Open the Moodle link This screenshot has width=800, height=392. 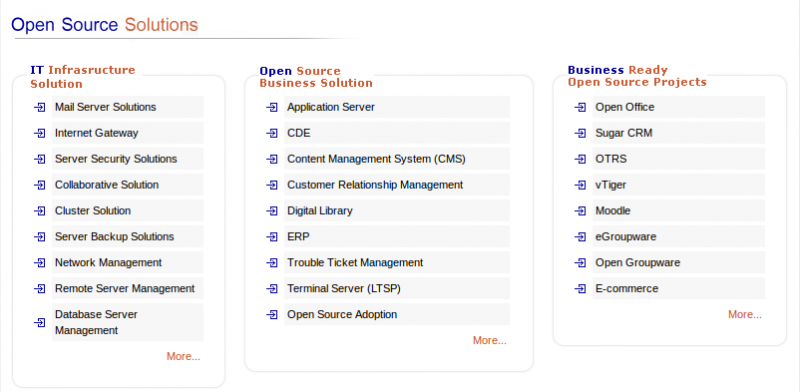click(x=613, y=211)
